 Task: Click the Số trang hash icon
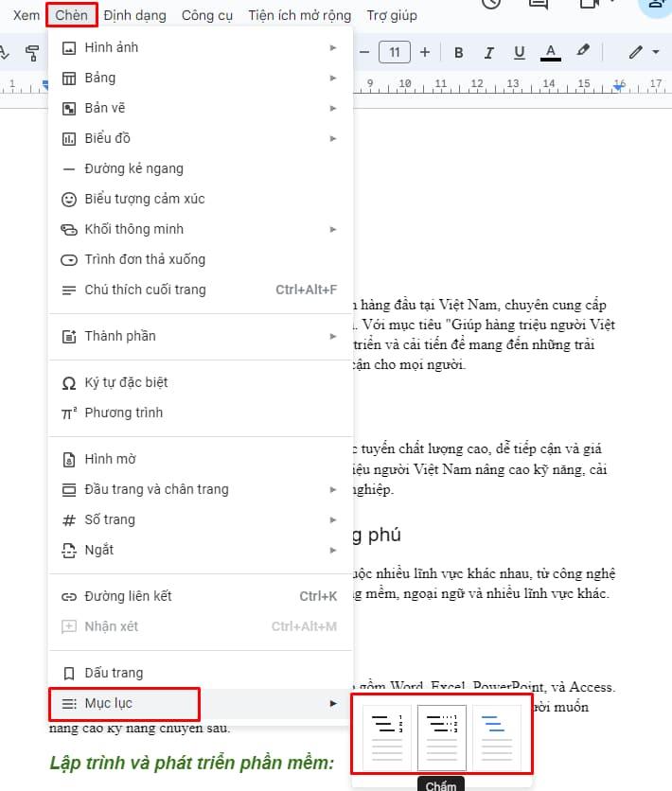tap(68, 520)
